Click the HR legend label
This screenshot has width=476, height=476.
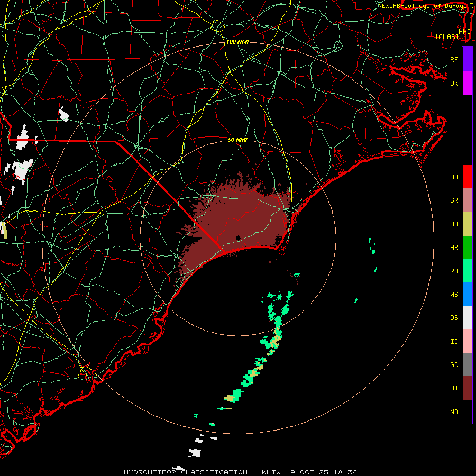[x=454, y=248]
